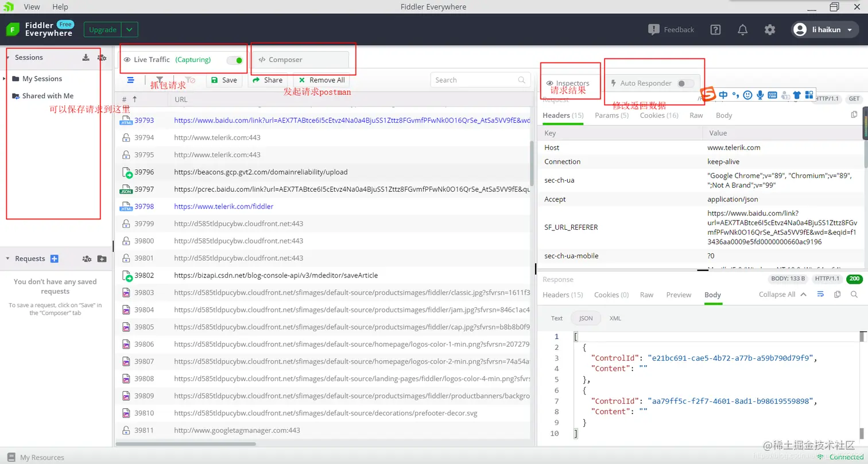
Task: Click the traffic Search field
Action: pyautogui.click(x=480, y=80)
